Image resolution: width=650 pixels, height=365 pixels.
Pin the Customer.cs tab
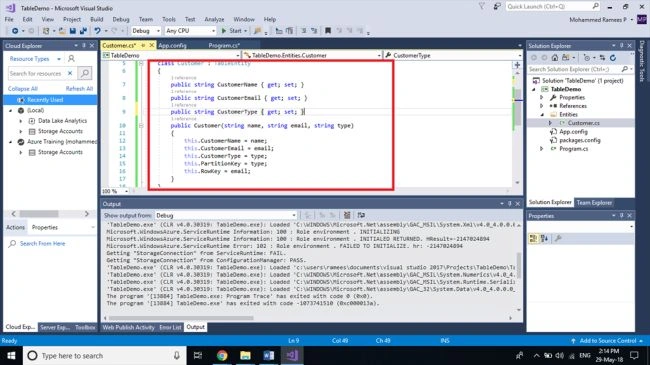click(x=143, y=45)
